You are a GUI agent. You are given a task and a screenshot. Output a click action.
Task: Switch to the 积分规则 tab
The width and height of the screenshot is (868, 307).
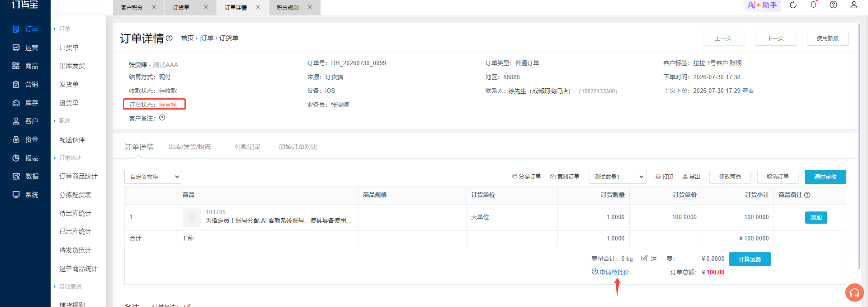[x=288, y=7]
